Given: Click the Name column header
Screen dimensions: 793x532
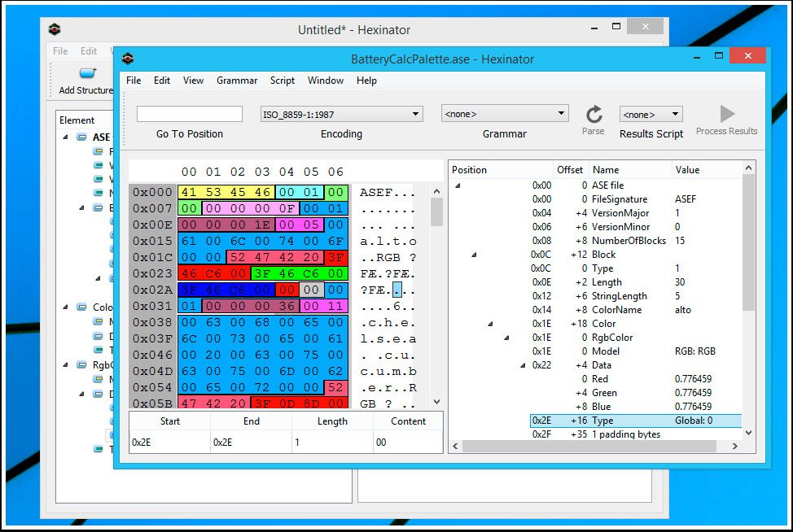Looking at the screenshot, I should point(606,170).
